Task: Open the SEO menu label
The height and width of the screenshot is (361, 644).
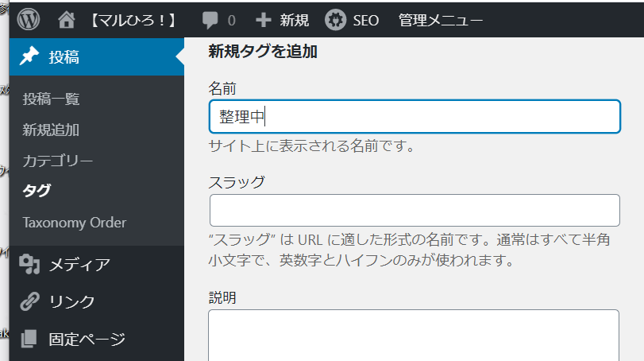Action: tap(365, 20)
